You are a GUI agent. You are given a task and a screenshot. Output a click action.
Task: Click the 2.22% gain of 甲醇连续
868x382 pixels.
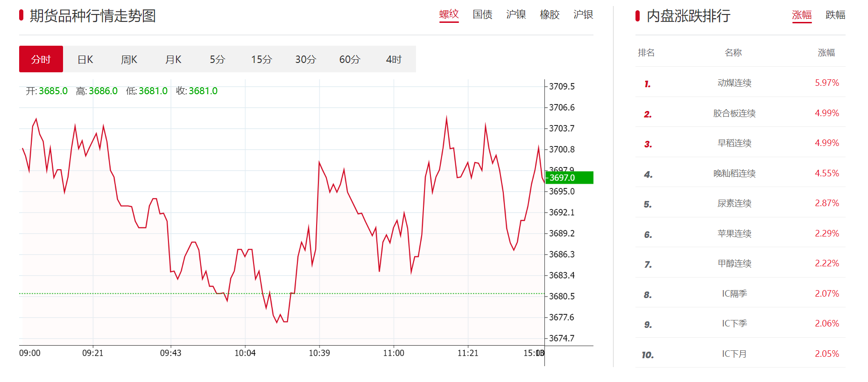tap(827, 264)
